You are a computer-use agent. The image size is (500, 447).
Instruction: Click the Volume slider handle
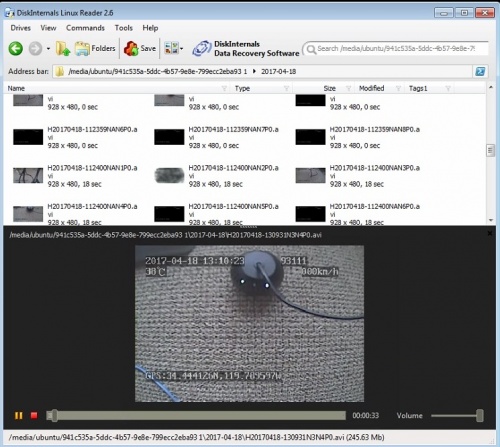(x=480, y=416)
